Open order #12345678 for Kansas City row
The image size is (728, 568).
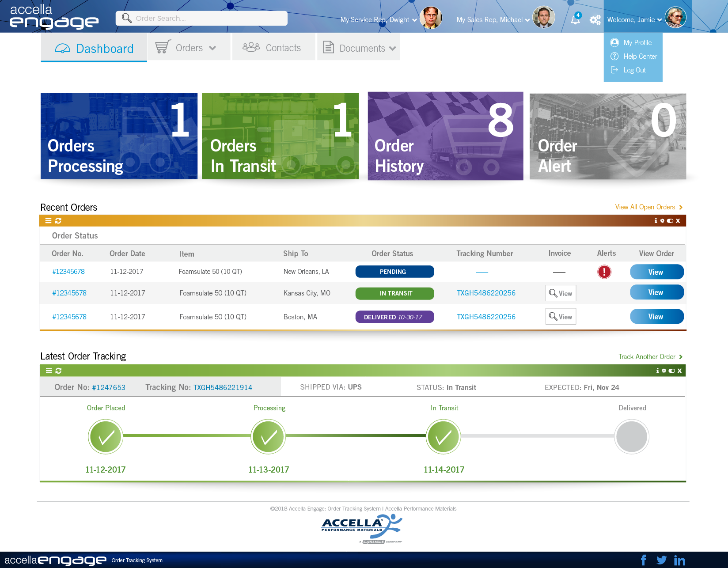(69, 293)
